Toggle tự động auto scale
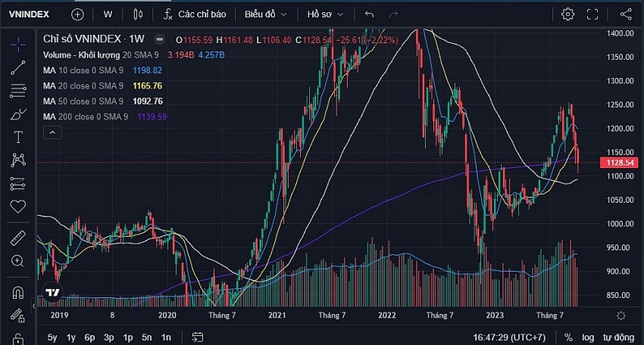The width and height of the screenshot is (644, 345). pyautogui.click(x=618, y=337)
